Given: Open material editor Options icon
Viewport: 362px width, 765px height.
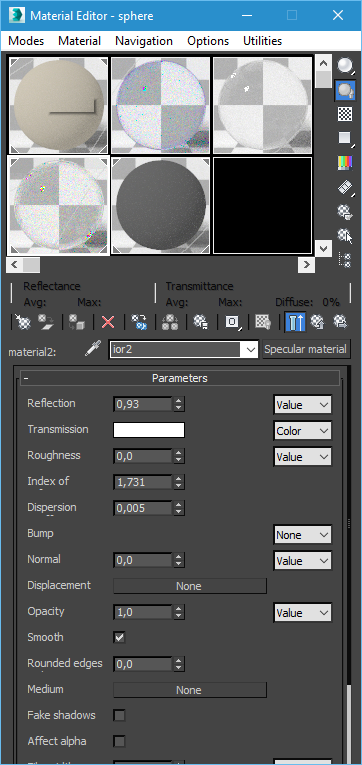Looking at the screenshot, I should pos(345,212).
